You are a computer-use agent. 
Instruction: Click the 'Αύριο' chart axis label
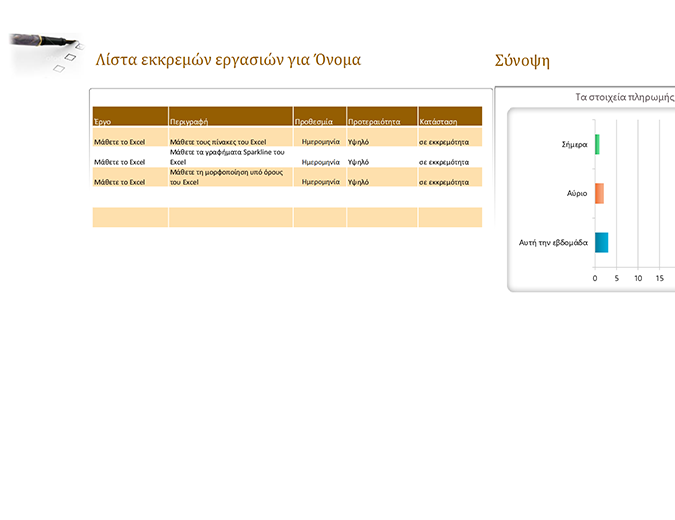click(x=577, y=193)
